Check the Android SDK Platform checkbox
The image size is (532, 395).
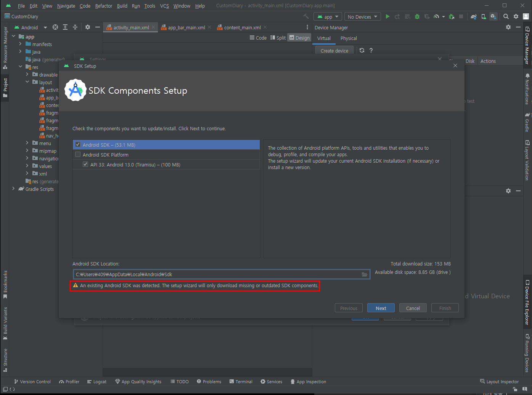tap(78, 155)
